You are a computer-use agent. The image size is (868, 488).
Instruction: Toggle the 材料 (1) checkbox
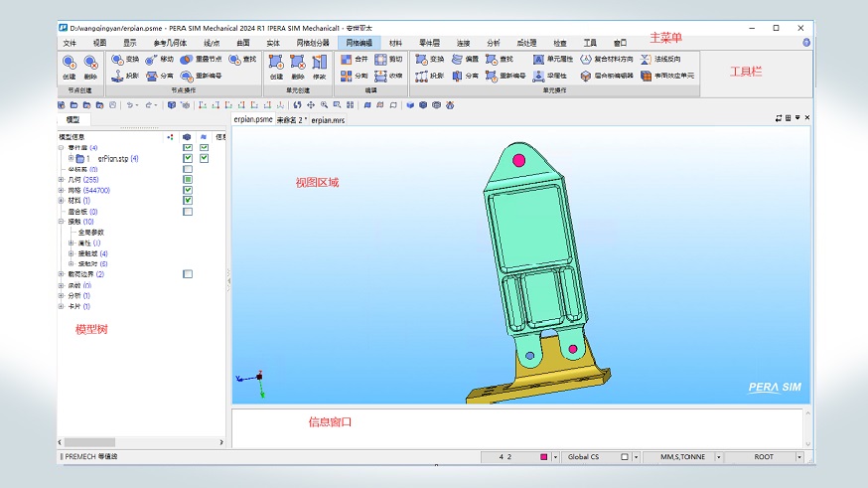188,201
